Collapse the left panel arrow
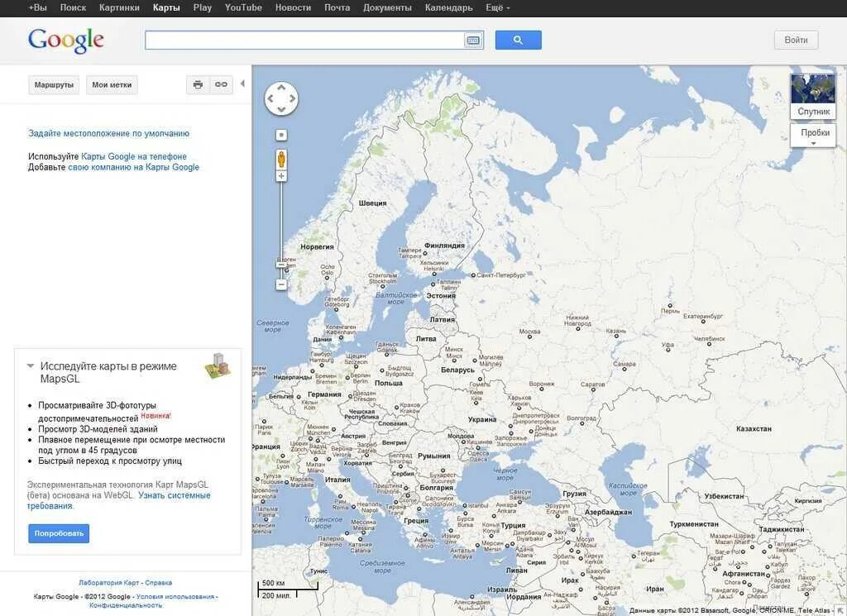The image size is (847, 616). (x=242, y=84)
